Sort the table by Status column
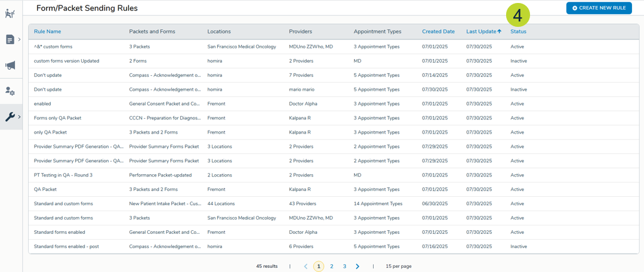Viewport: 644px width, 272px height. pos(518,32)
